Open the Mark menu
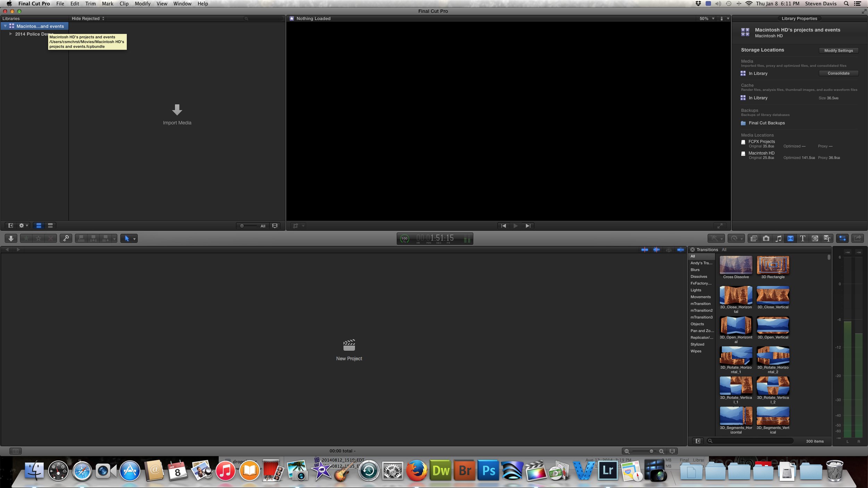This screenshot has height=488, width=868. point(107,4)
